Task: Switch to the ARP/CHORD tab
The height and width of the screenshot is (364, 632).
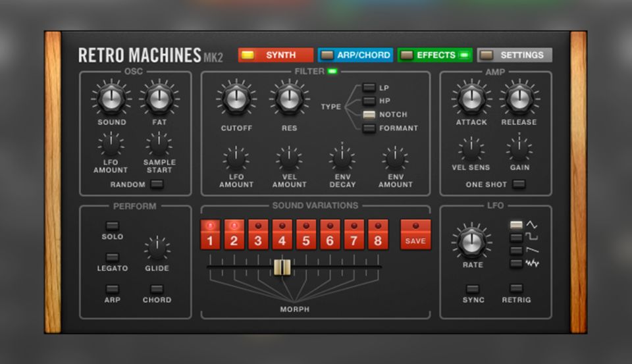Action: 355,55
